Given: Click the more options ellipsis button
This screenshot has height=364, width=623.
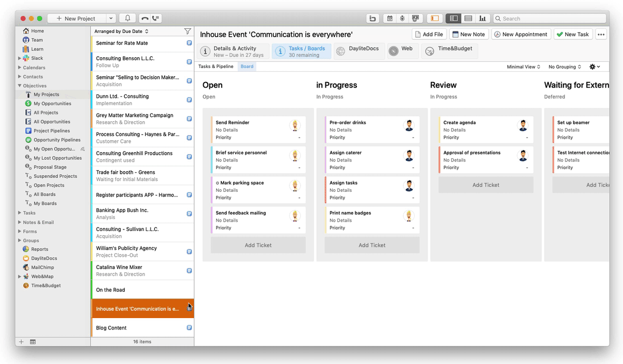Looking at the screenshot, I should coord(601,35).
